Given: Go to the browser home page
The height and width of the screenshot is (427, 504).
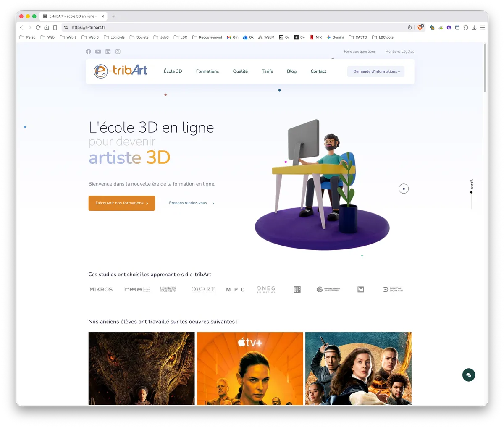Looking at the screenshot, I should point(47,27).
